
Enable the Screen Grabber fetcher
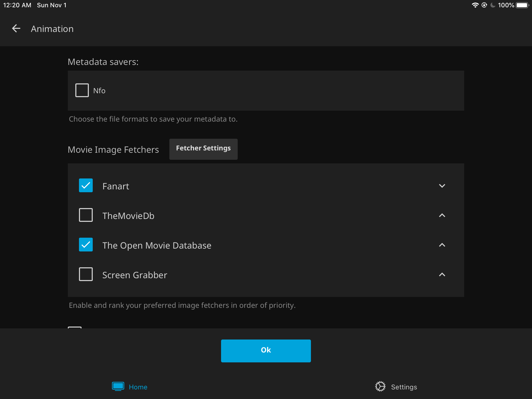86,274
